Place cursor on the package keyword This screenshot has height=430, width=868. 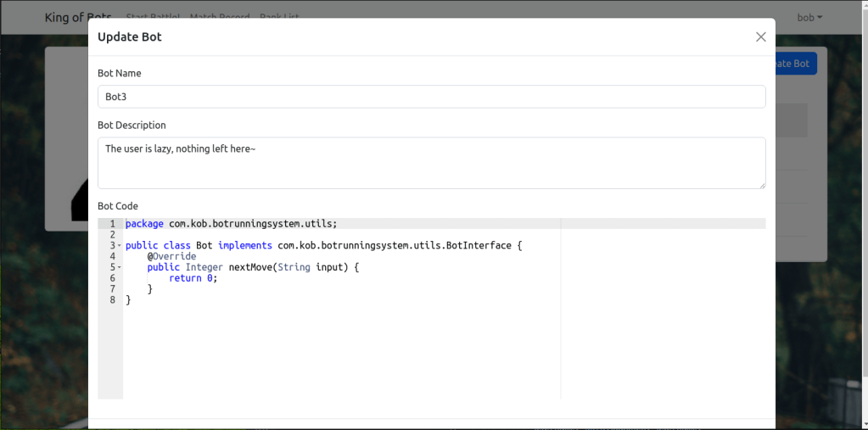point(144,224)
